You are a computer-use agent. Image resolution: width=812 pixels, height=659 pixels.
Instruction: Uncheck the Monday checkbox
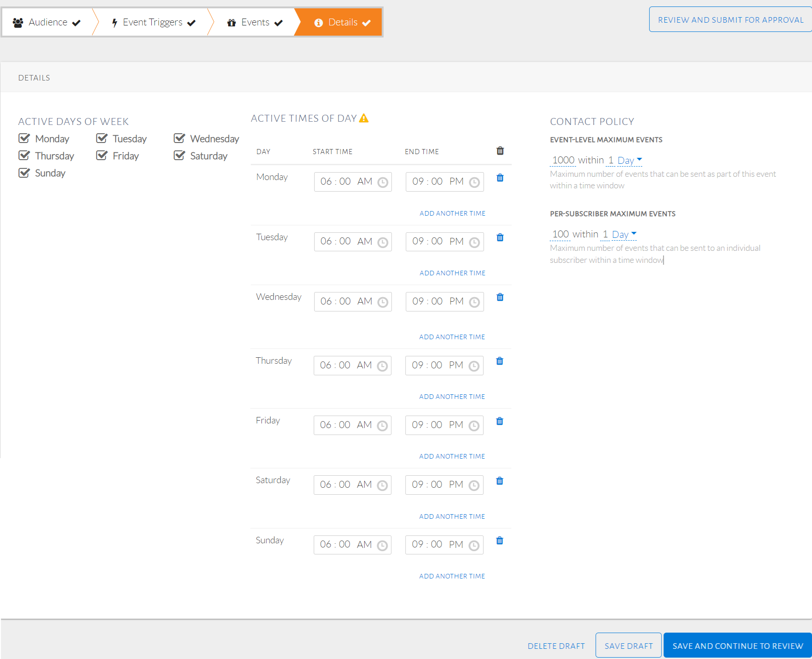[24, 138]
